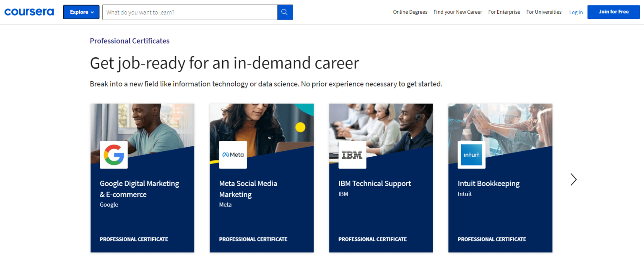This screenshot has height=259, width=644.
Task: Open the For Enterprise page
Action: 504,12
